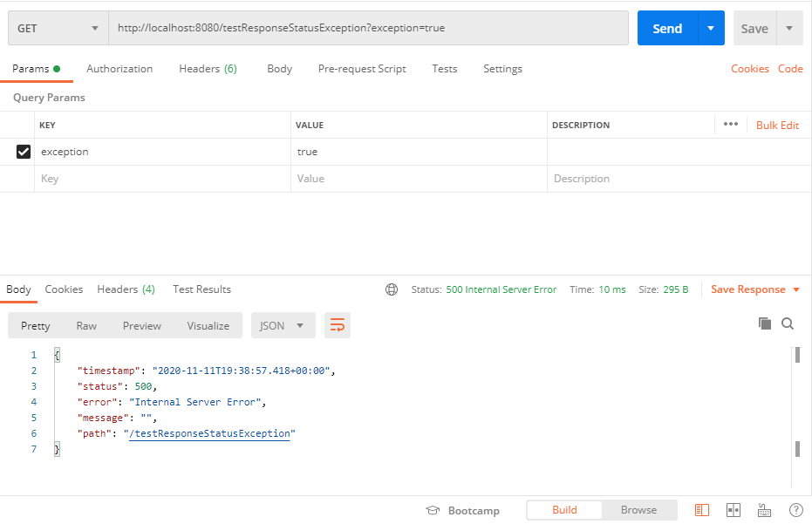Switch to two pane view icon
Viewport: 812px width, 524px height.
click(734, 510)
